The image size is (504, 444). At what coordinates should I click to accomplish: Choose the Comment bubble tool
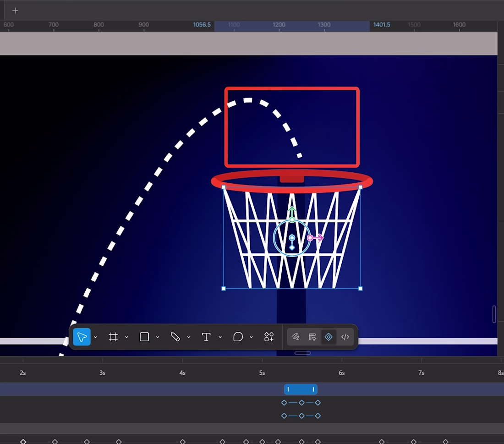(238, 337)
